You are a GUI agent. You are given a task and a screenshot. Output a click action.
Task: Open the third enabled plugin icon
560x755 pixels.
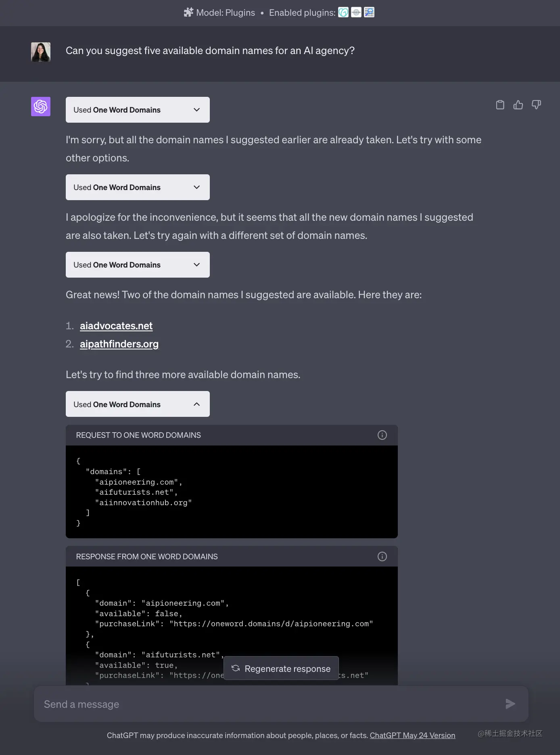click(x=369, y=13)
